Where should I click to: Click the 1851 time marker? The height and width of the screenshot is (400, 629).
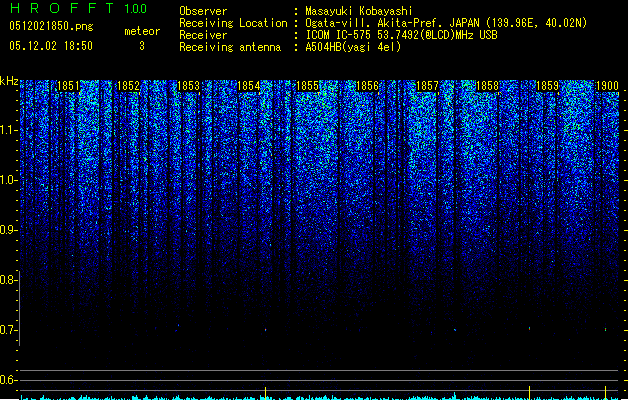pyautogui.click(x=69, y=86)
